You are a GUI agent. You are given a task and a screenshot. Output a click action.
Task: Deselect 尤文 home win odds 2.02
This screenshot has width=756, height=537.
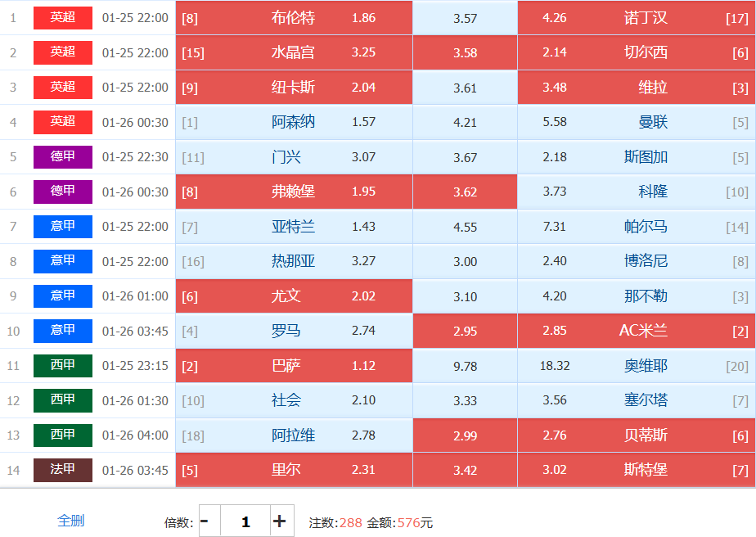pyautogui.click(x=294, y=296)
